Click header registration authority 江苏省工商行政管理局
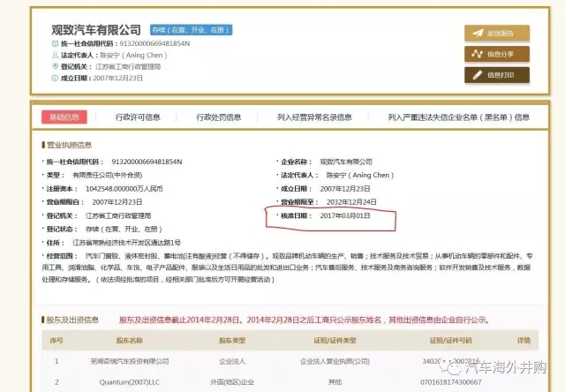 pyautogui.click(x=128, y=66)
